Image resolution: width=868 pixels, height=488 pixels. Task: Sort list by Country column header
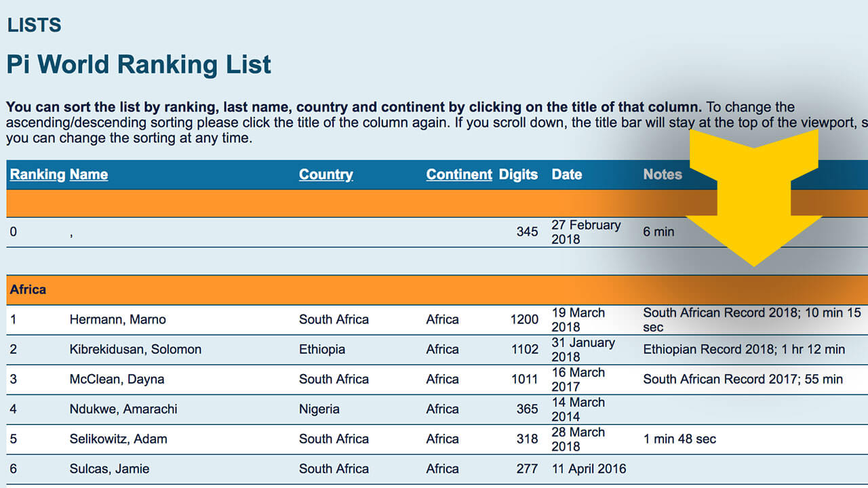[x=325, y=174]
